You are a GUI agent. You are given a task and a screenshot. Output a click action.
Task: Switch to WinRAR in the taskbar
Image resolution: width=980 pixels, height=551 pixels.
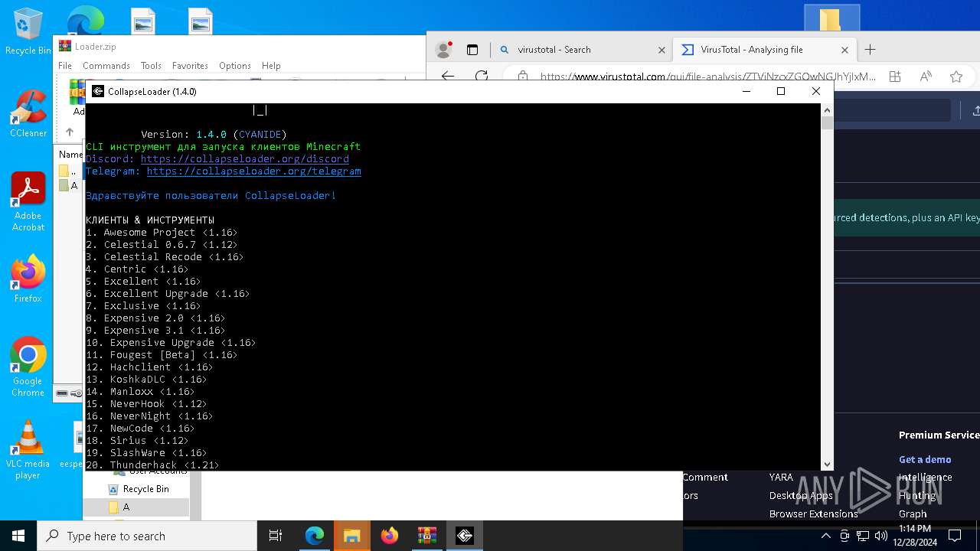click(x=427, y=536)
